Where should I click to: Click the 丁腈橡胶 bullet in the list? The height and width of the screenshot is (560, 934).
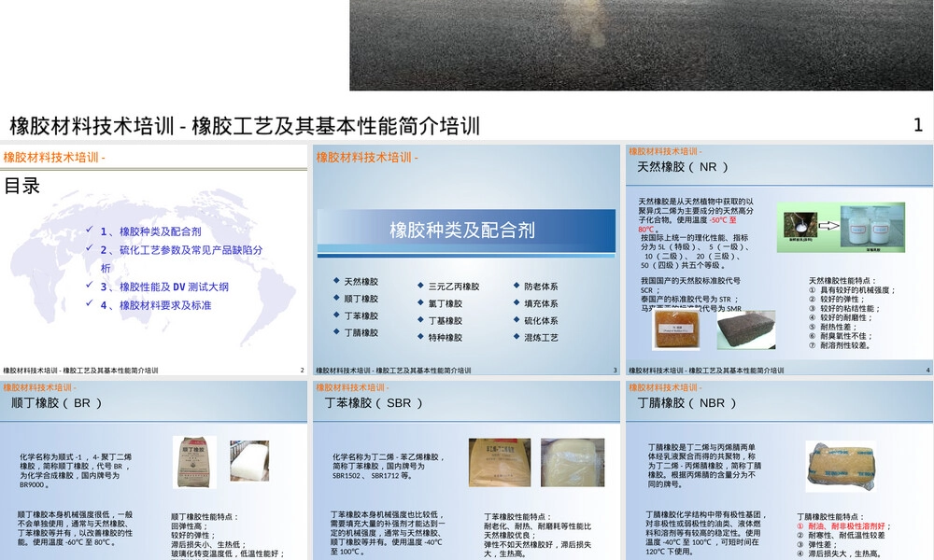(361, 332)
